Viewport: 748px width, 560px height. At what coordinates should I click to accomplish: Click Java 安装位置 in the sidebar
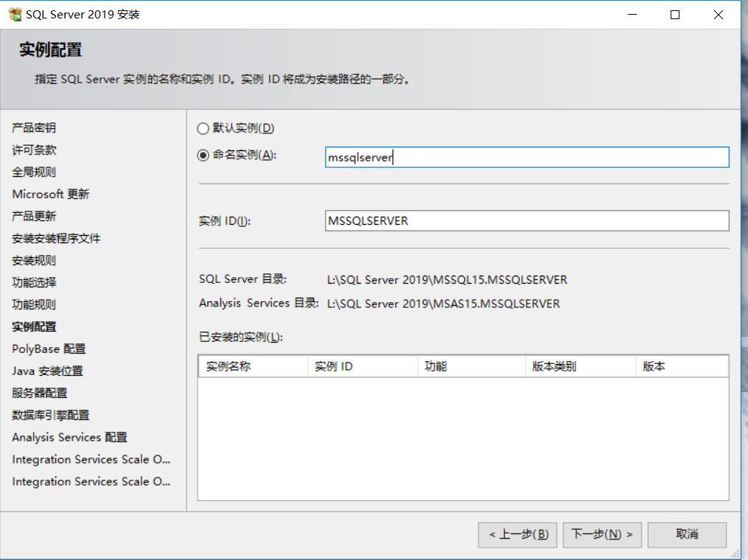point(47,371)
